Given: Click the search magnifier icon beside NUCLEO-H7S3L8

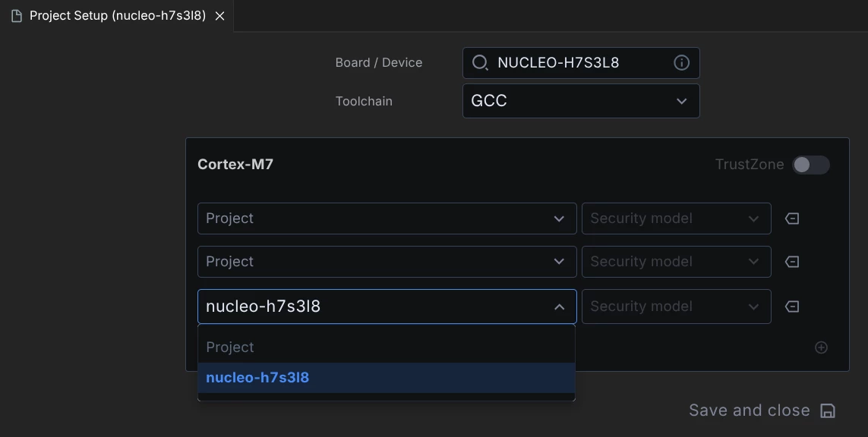Looking at the screenshot, I should tap(479, 62).
